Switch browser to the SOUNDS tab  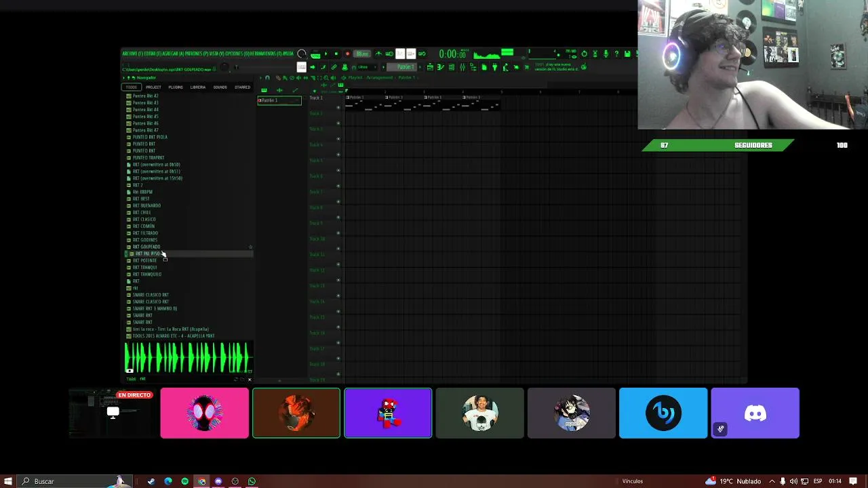220,87
